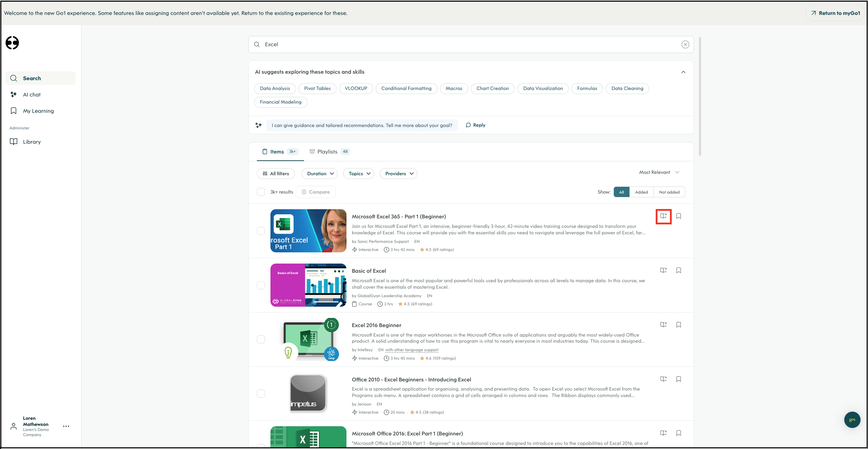Click the Go1 logo in sidebar

pyautogui.click(x=12, y=43)
